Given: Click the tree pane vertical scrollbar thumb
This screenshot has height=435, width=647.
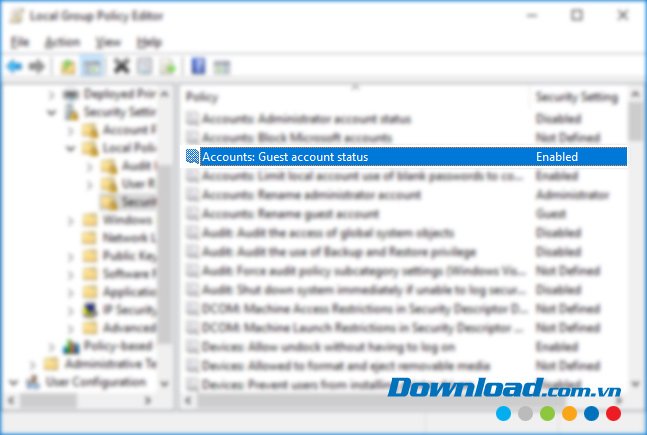Looking at the screenshot, I should coord(164,253).
